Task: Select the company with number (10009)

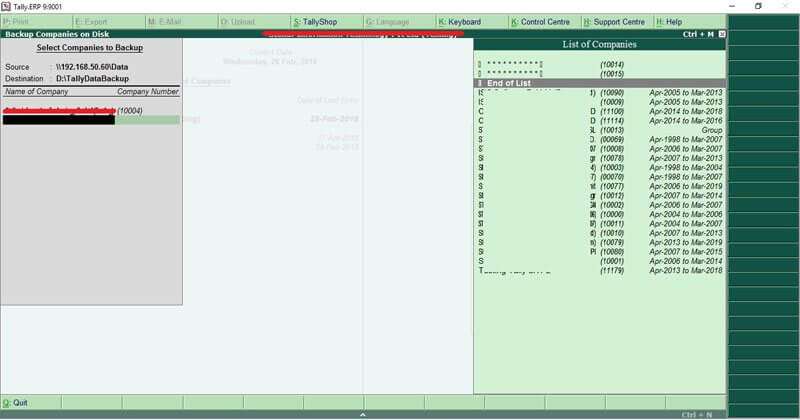Action: pyautogui.click(x=599, y=102)
